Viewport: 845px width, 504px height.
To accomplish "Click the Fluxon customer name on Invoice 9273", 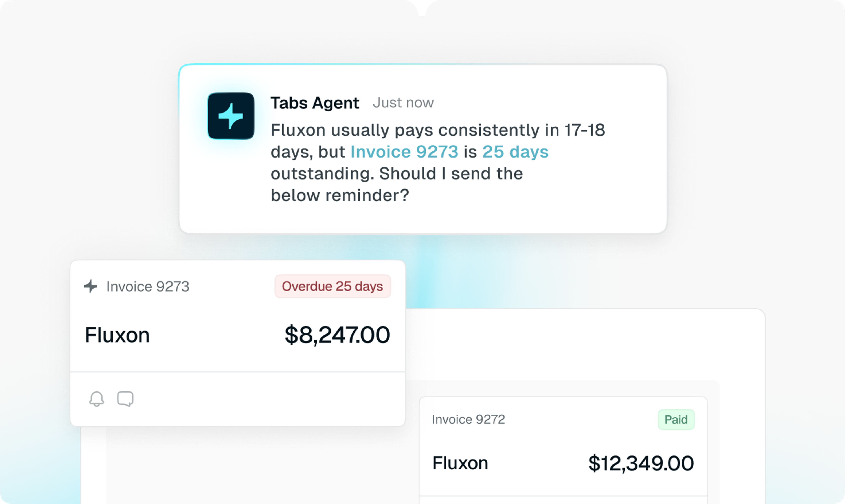I will pyautogui.click(x=117, y=335).
